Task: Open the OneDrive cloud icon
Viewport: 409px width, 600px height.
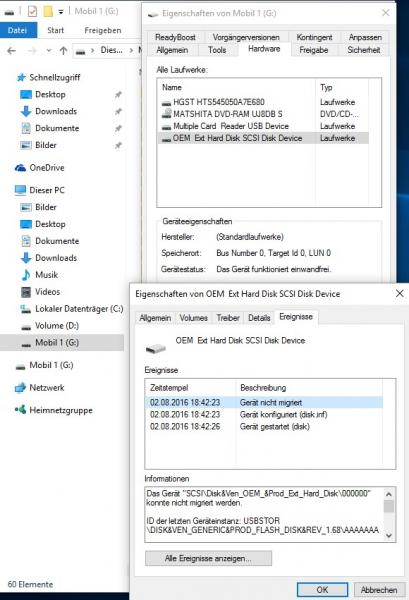Action: click(x=20, y=168)
